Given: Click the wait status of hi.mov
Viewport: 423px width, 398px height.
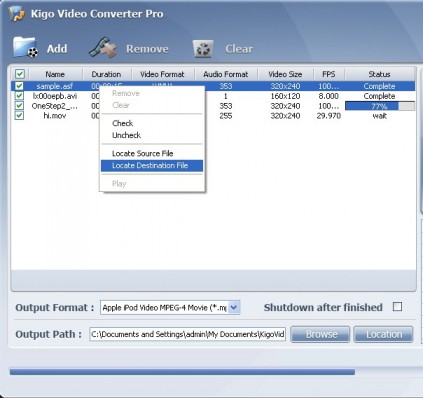Looking at the screenshot, I should coord(380,116).
